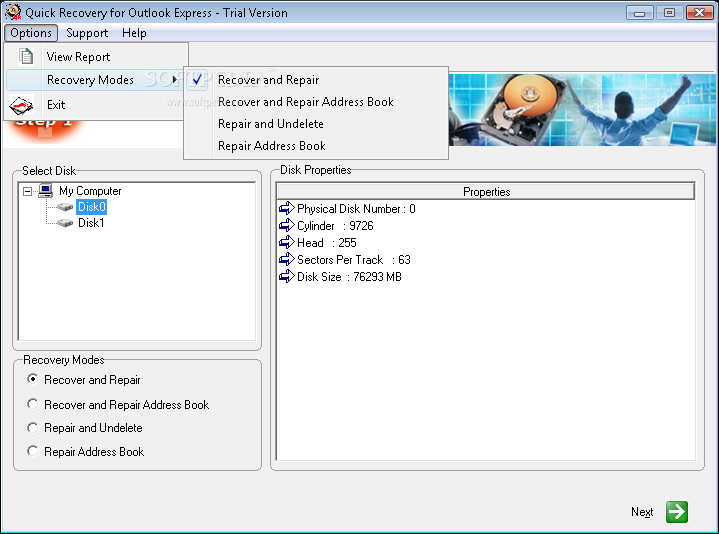Select the Recover and Repair radio button

(32, 379)
